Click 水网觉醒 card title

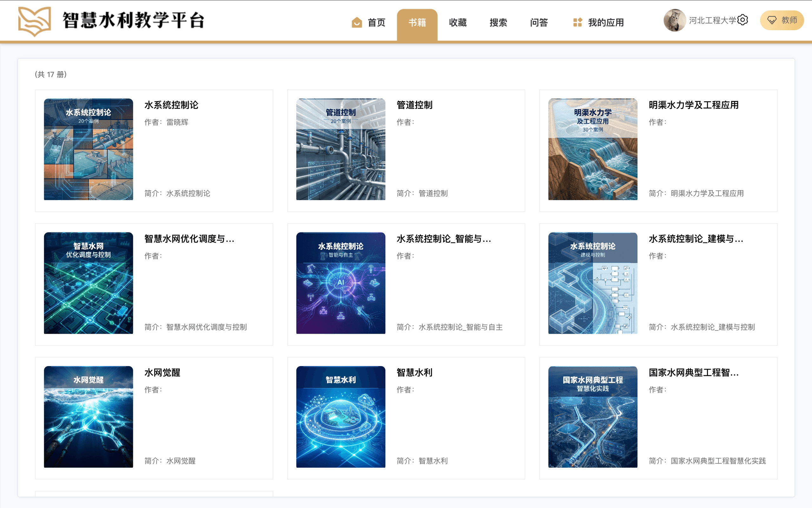click(162, 372)
